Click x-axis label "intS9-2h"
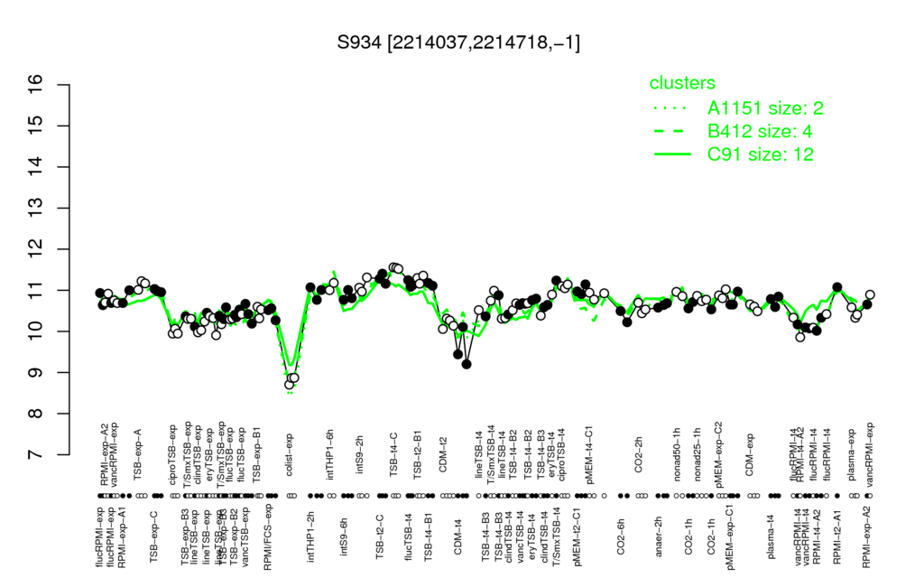This screenshot has height=578, width=924. click(x=360, y=455)
